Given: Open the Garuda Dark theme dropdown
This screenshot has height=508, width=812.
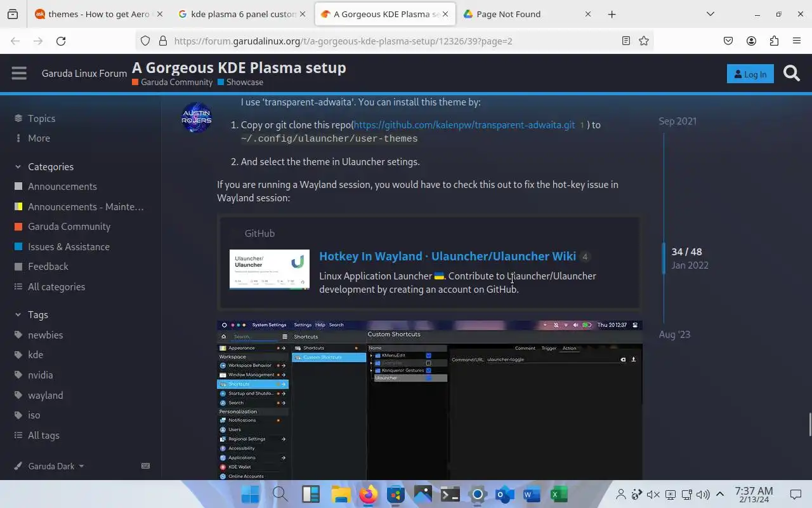Looking at the screenshot, I should click(x=49, y=466).
